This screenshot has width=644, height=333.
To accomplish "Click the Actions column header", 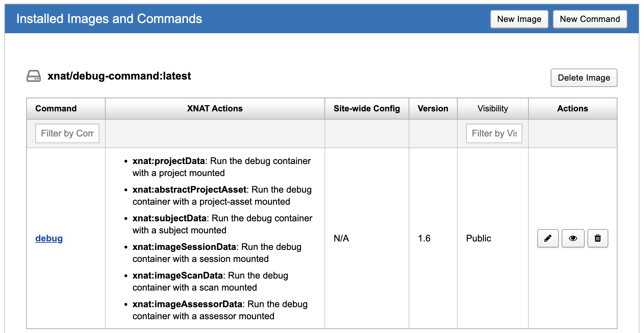I will coord(572,109).
